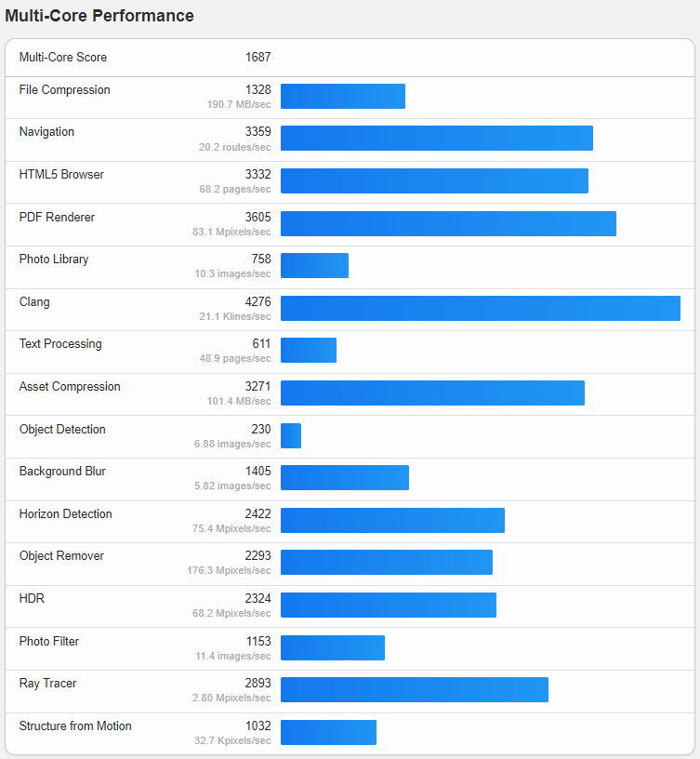Click the Ray Tracer label

(x=48, y=684)
